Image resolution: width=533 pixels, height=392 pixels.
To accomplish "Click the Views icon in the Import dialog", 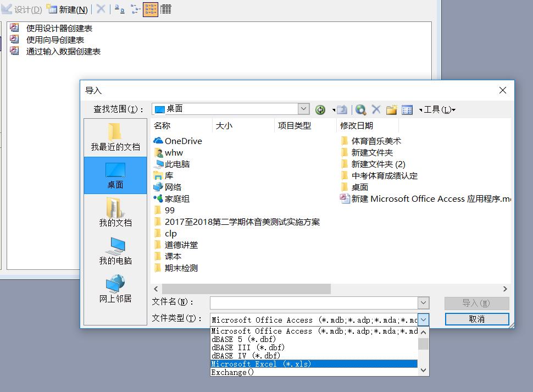I will 407,109.
